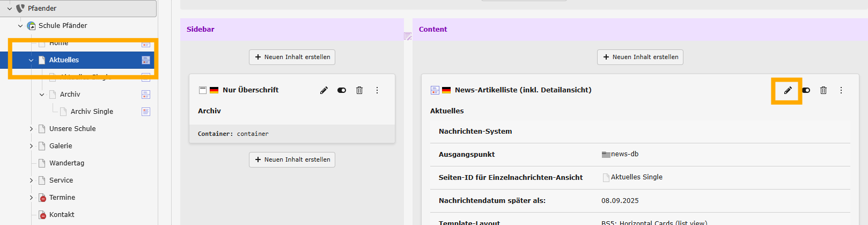Open more options for News-Artikelliste element
Image resolution: width=868 pixels, height=225 pixels.
[x=841, y=90]
